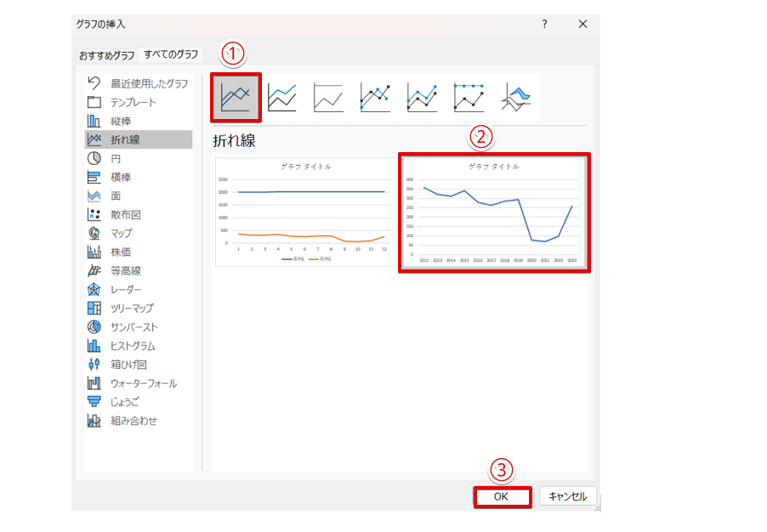Image resolution: width=767 pixels, height=532 pixels.
Task: Click the OK button
Action: [x=501, y=497]
